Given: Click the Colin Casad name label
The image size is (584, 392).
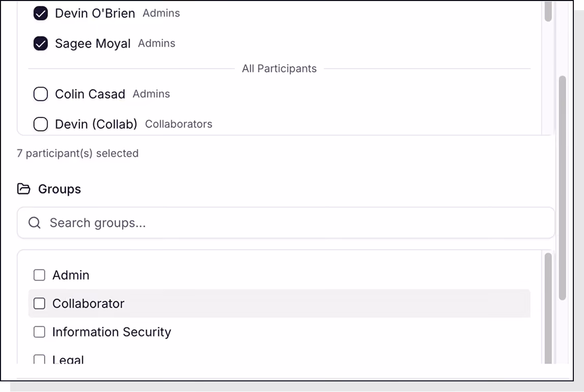Looking at the screenshot, I should click(x=90, y=94).
